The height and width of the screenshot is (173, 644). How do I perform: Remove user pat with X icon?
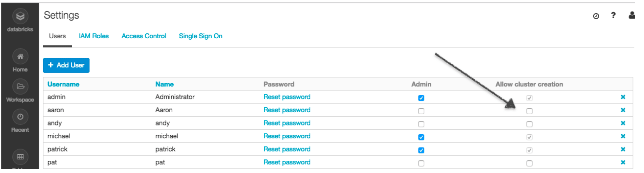tap(623, 162)
